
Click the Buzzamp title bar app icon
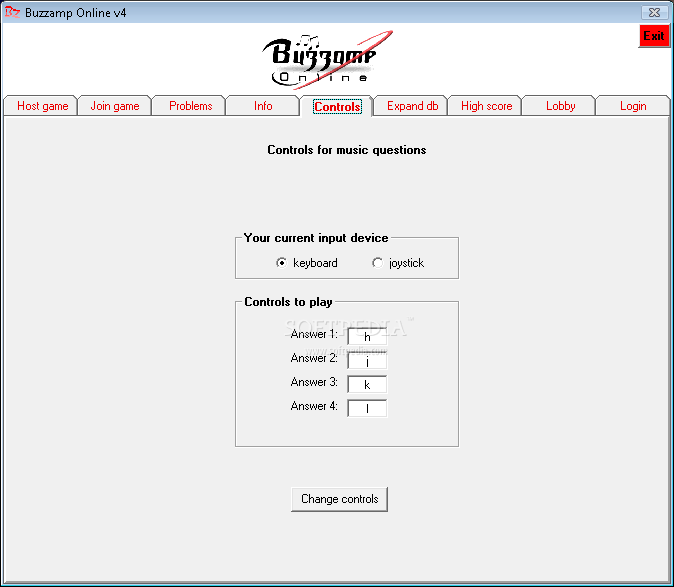coord(12,12)
